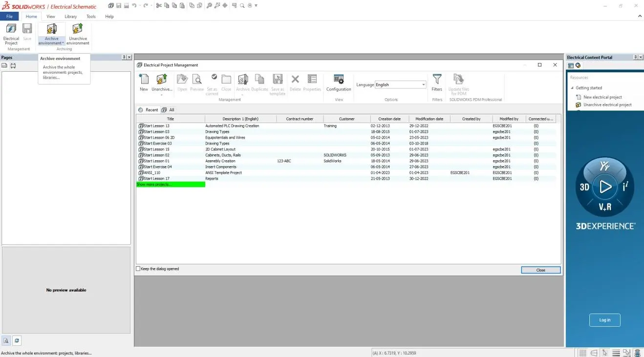Toggle the preview icon at bottom left
The image size is (644, 357).
point(5,340)
